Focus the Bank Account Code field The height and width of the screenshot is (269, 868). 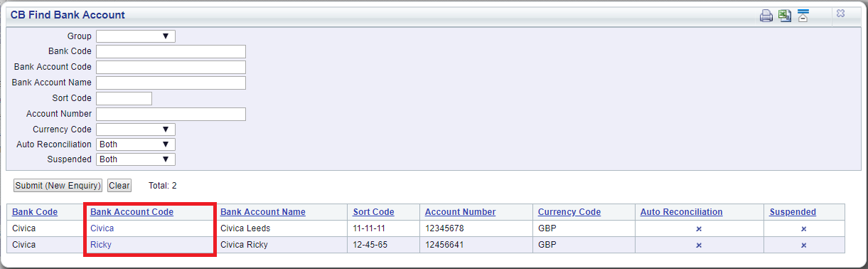[171, 67]
